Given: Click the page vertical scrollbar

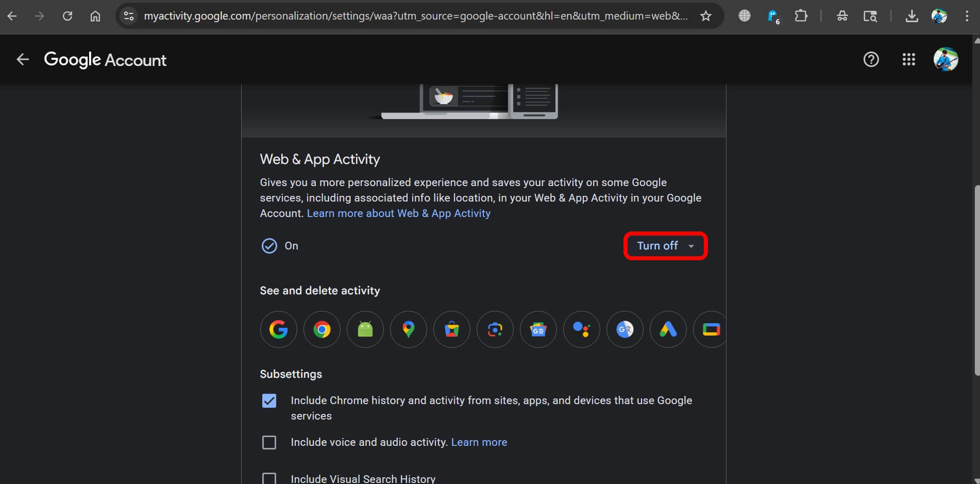Looking at the screenshot, I should pyautogui.click(x=976, y=281).
